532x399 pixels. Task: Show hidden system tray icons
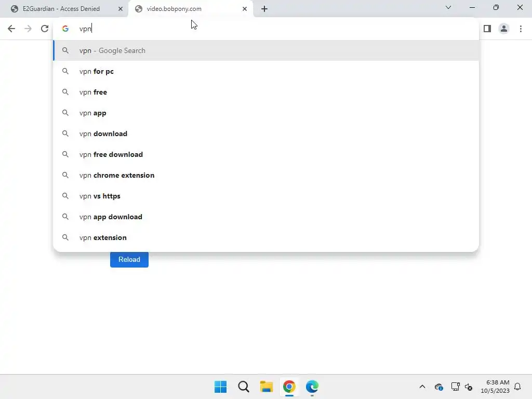tap(422, 387)
